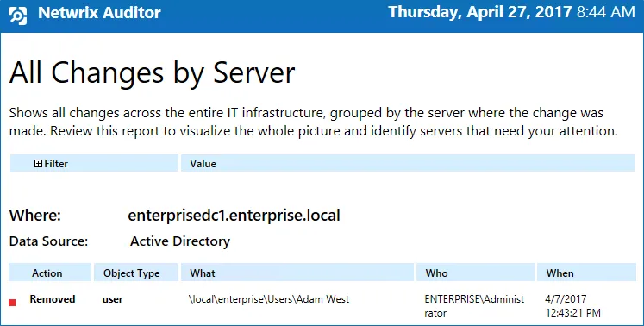
Task: Click the Who column header
Action: [x=475, y=273]
